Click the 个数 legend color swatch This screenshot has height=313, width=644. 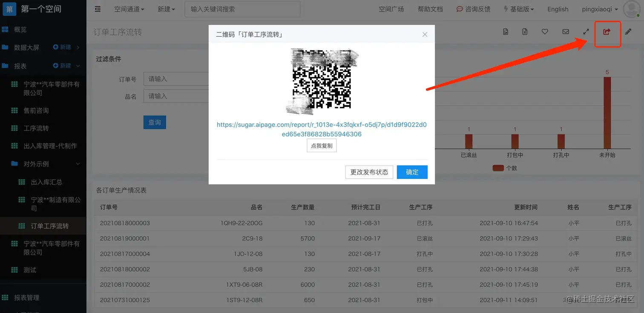[498, 168]
